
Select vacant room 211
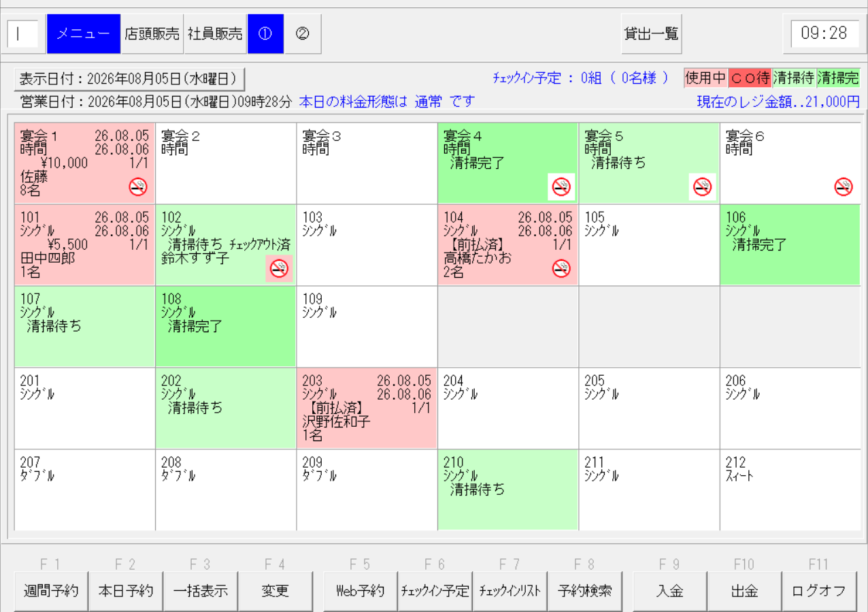650,490
